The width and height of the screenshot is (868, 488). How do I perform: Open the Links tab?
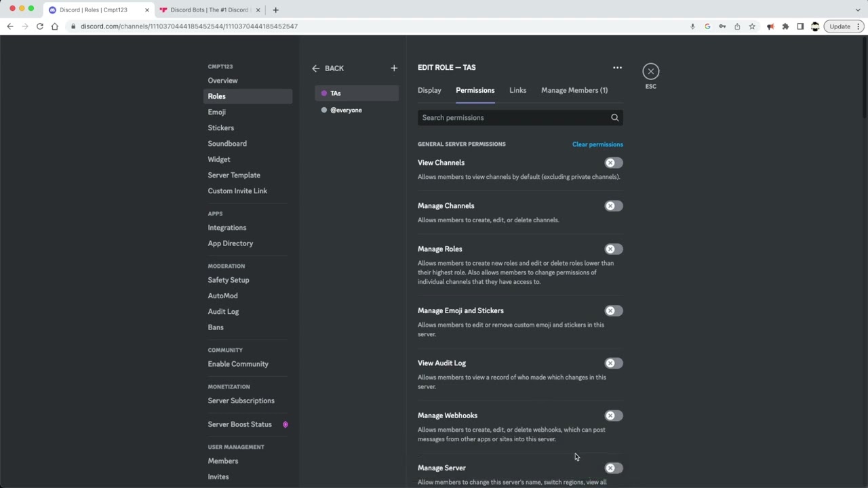click(x=517, y=90)
